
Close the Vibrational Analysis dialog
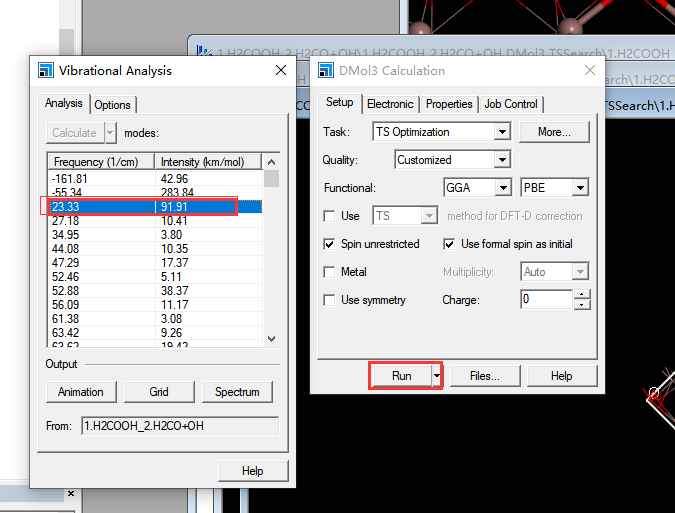tap(280, 71)
